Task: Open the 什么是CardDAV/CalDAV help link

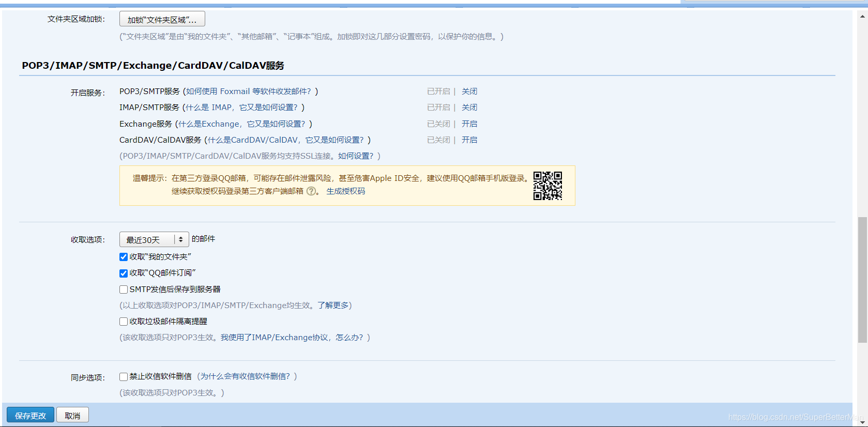Action: [286, 140]
